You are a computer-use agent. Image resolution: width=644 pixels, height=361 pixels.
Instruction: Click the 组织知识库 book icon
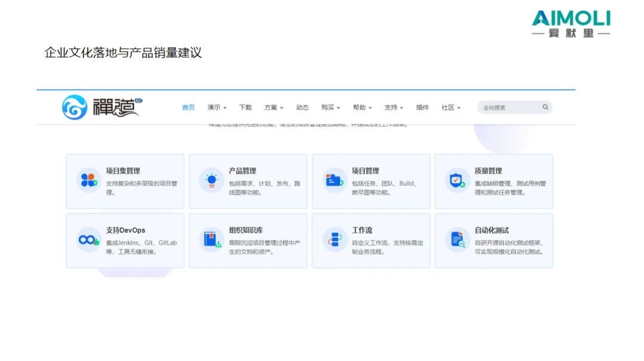point(211,240)
